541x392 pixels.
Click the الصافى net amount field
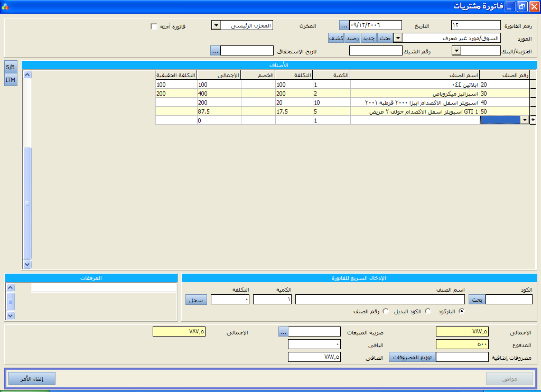click(314, 357)
